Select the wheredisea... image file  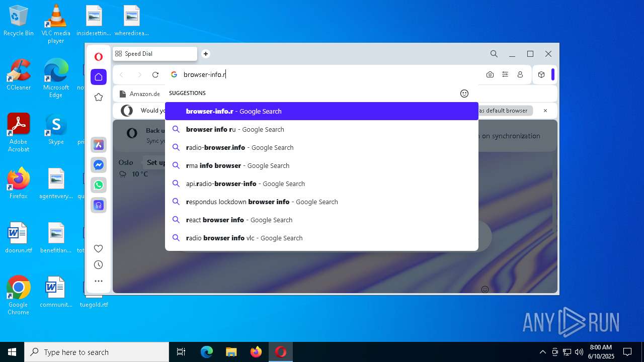coord(131,21)
